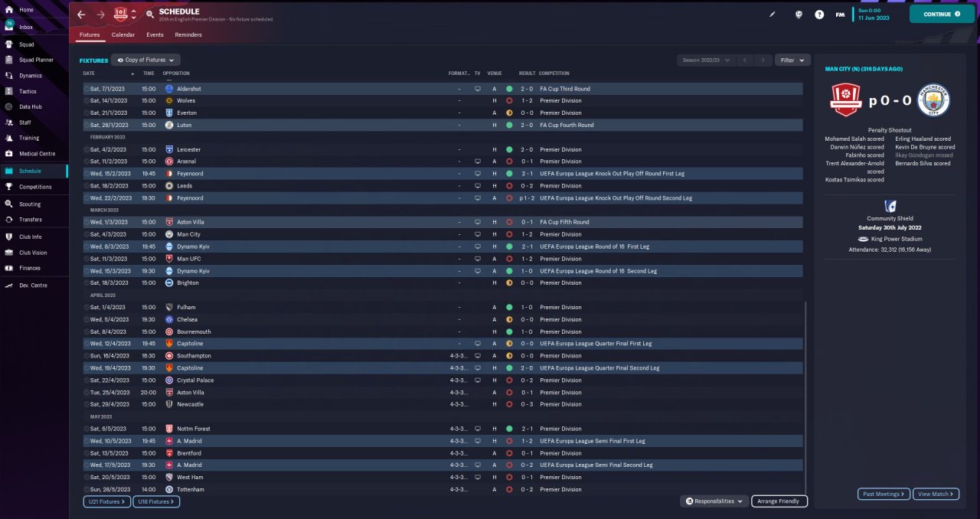Click the search magnifier icon
Image resolution: width=980 pixels, height=519 pixels.
pyautogui.click(x=149, y=15)
